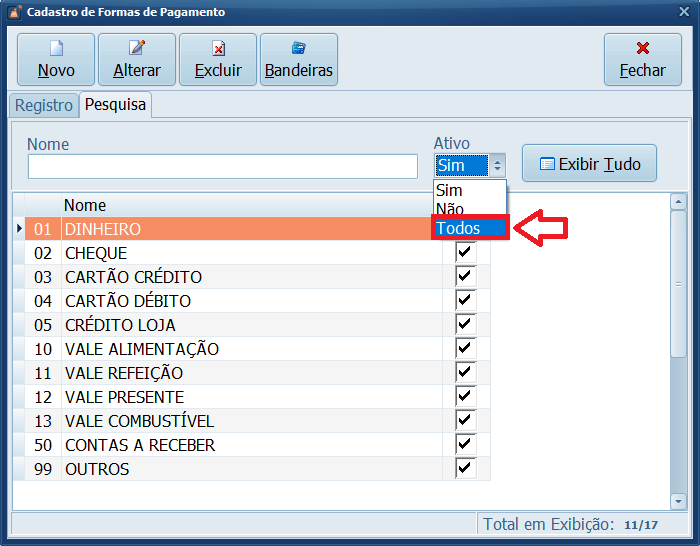Click the Fechar red X button
Image resolution: width=700 pixels, height=546 pixels.
(642, 60)
